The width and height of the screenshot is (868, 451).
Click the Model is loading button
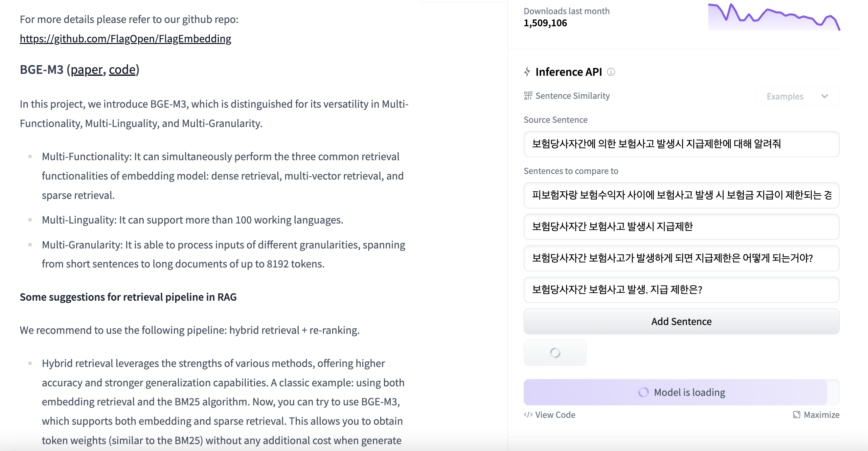coord(681,392)
